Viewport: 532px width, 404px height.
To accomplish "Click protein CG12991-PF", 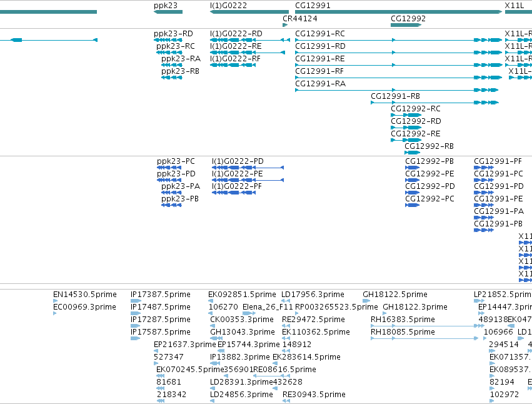I will (484, 168).
